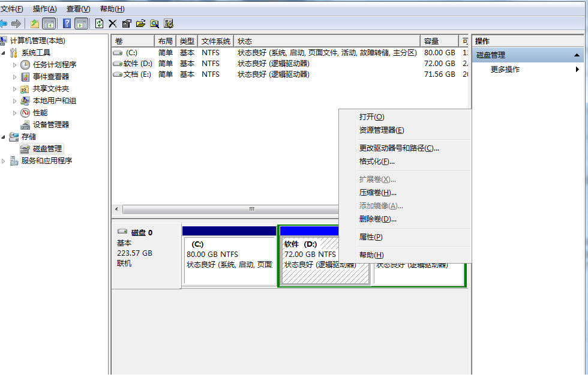The width and height of the screenshot is (588, 377).
Task: Click the green Refresh icon
Action: [100, 23]
